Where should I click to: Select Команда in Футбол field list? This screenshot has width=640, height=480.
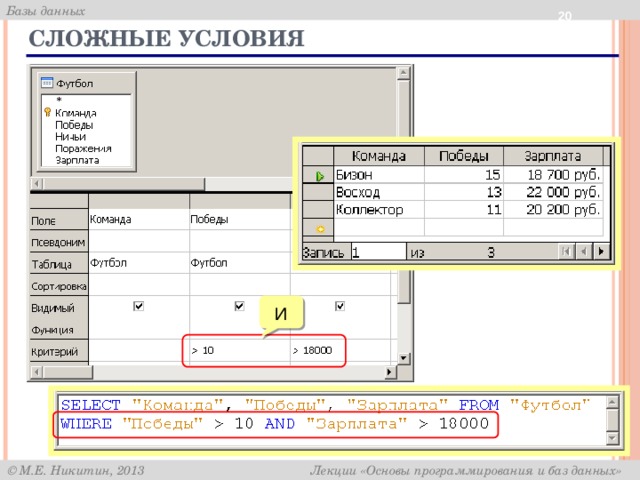[x=76, y=113]
